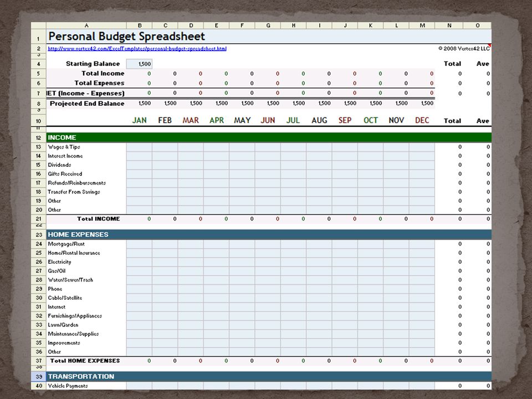Select the Lawn/Garden row label
The width and height of the screenshot is (532, 399).
pyautogui.click(x=63, y=325)
